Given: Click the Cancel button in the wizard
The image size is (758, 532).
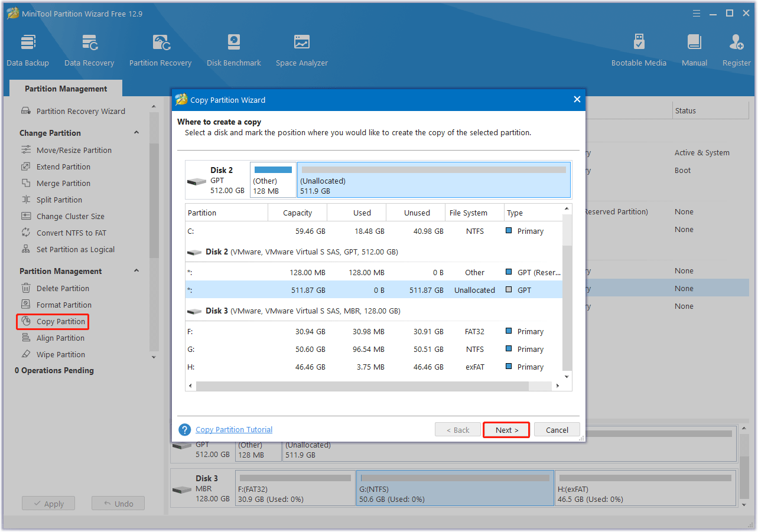Looking at the screenshot, I should [557, 430].
